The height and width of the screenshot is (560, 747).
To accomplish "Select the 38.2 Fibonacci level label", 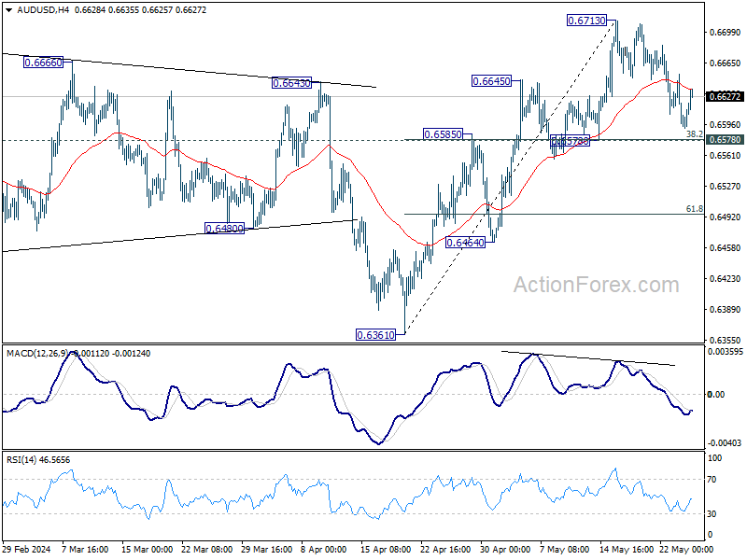I will pyautogui.click(x=694, y=134).
